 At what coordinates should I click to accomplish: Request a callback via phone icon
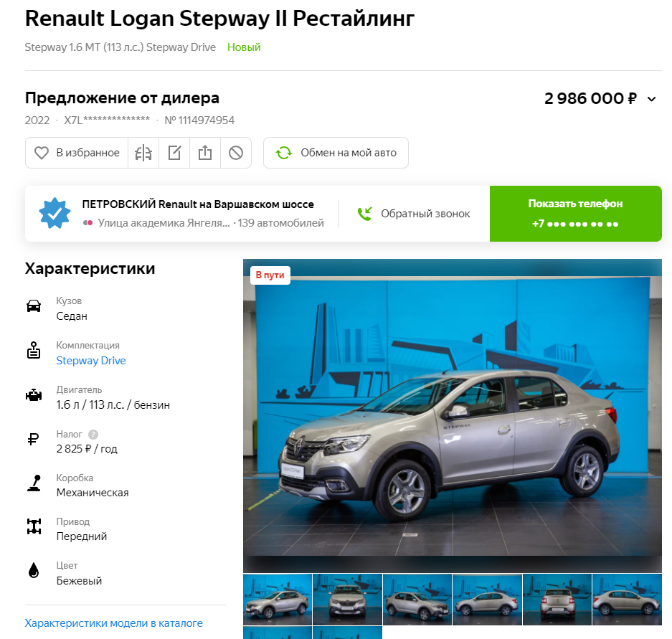click(365, 214)
